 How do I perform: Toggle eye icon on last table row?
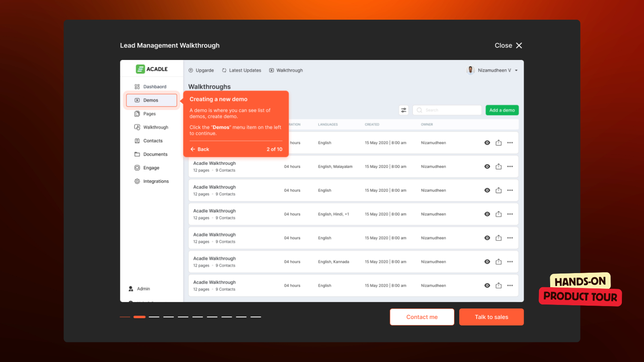tap(487, 286)
